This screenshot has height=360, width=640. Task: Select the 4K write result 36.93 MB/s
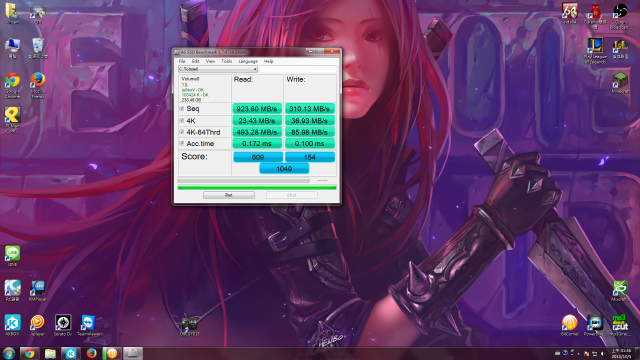click(309, 120)
